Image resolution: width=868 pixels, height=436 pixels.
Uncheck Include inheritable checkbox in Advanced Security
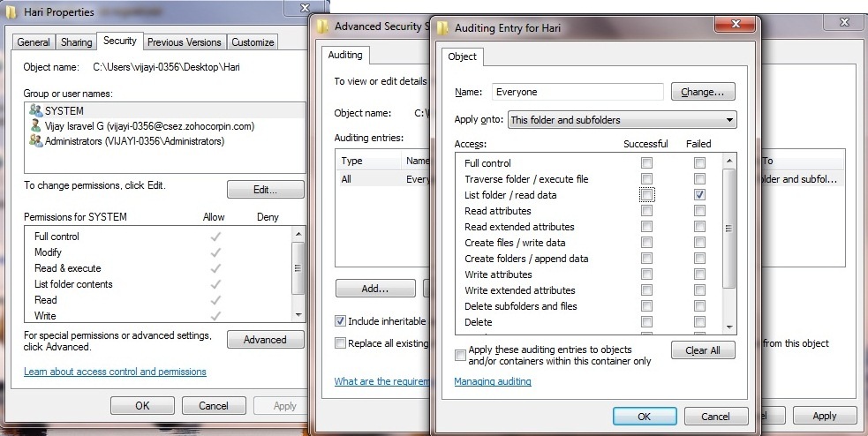(x=341, y=321)
